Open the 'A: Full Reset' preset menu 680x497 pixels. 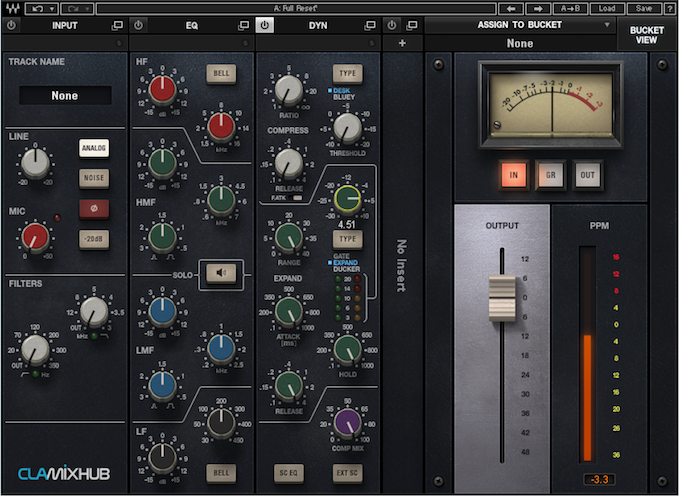click(x=296, y=8)
